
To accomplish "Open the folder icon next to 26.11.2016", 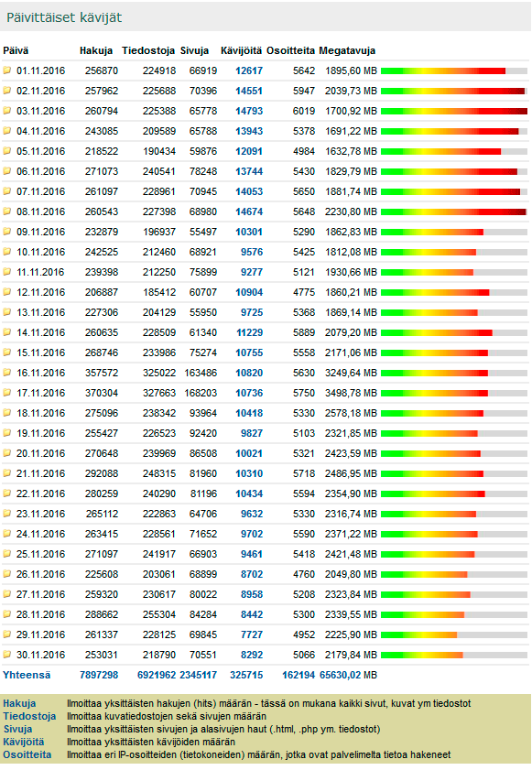I will [x=7, y=573].
